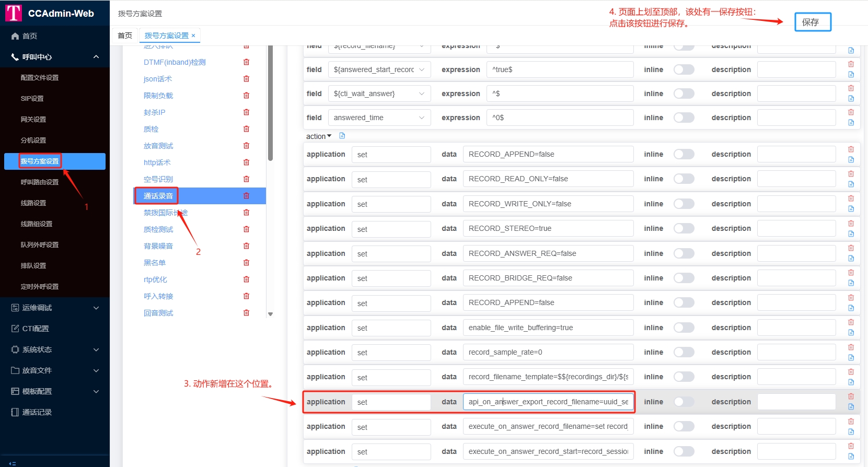
Task: Copy the record_sample_rate=0 action row
Action: point(851,358)
